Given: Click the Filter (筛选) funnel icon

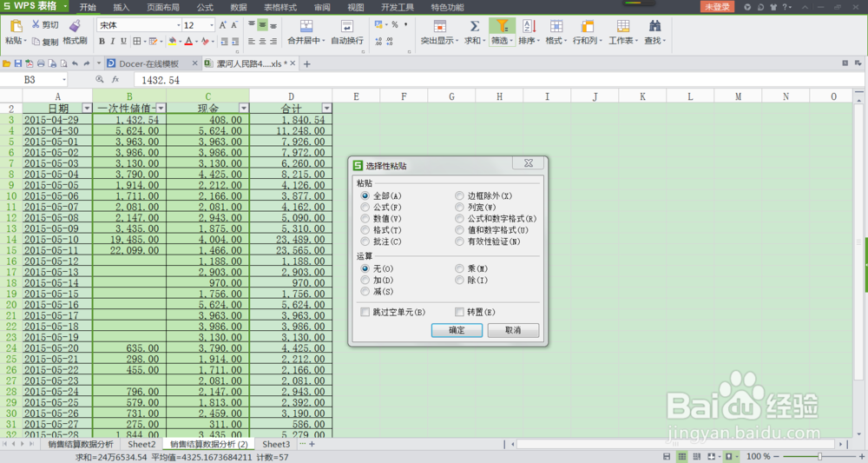Looking at the screenshot, I should coord(502,26).
